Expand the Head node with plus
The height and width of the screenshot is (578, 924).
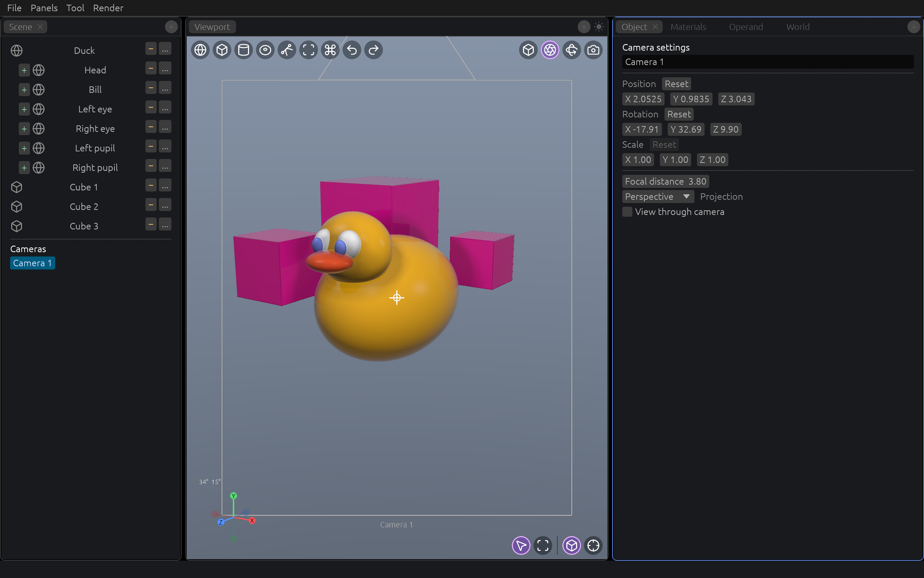[24, 70]
